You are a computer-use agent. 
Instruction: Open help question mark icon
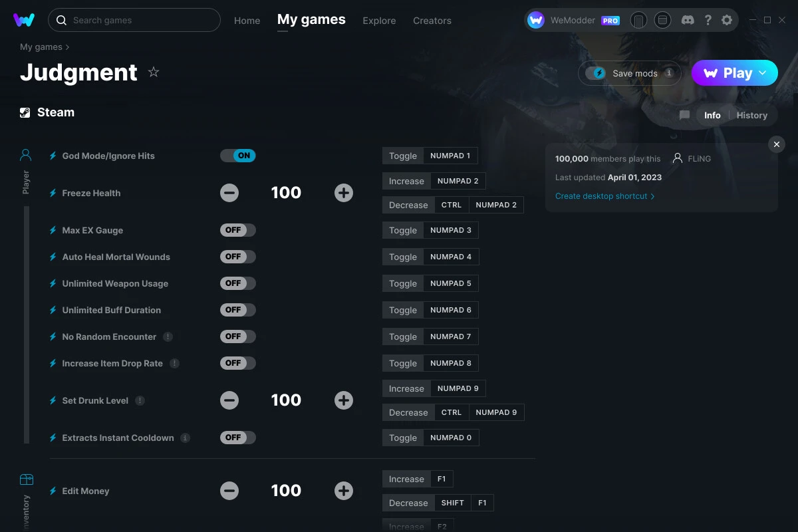[708, 20]
